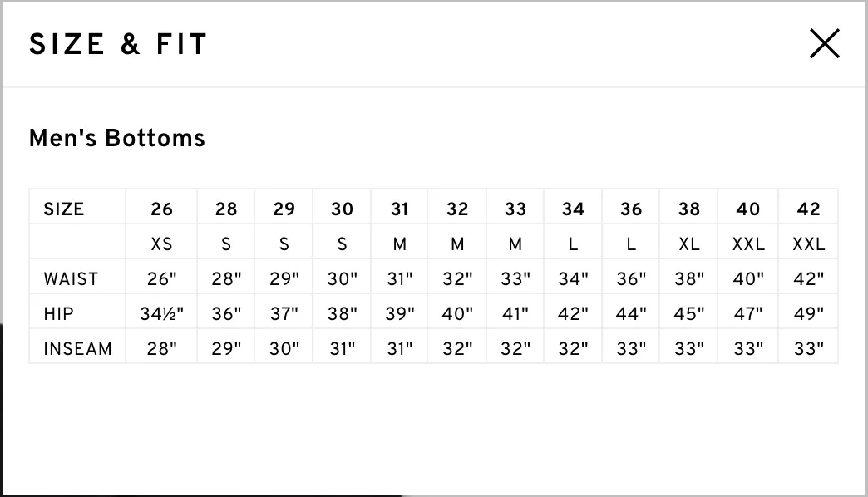Click the 47" hip measurement cell
The image size is (868, 497).
[x=748, y=313]
